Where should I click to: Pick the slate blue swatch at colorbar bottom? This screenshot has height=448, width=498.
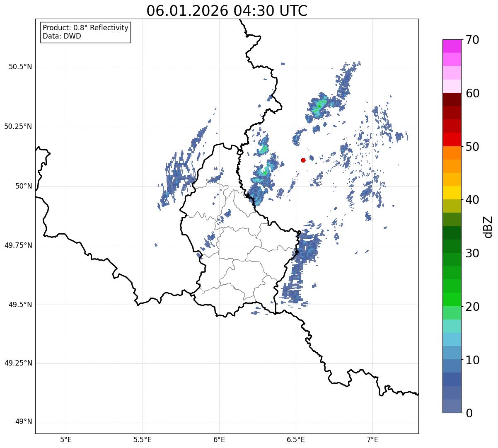coord(452,406)
